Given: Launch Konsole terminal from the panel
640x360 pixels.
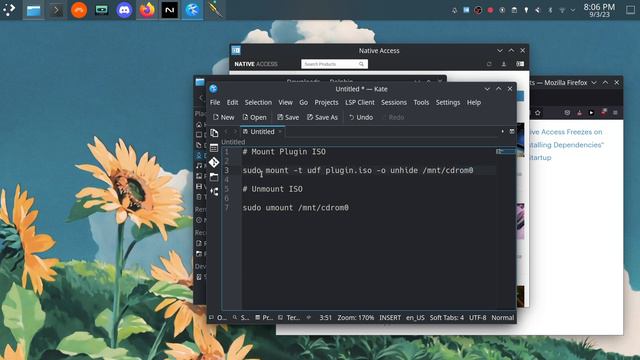Looking at the screenshot, I should (56, 10).
